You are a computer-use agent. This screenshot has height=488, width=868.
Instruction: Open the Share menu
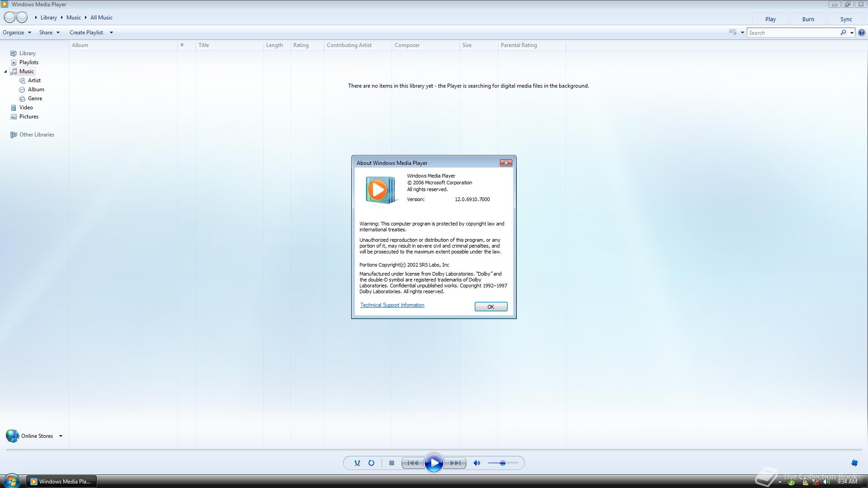[49, 33]
